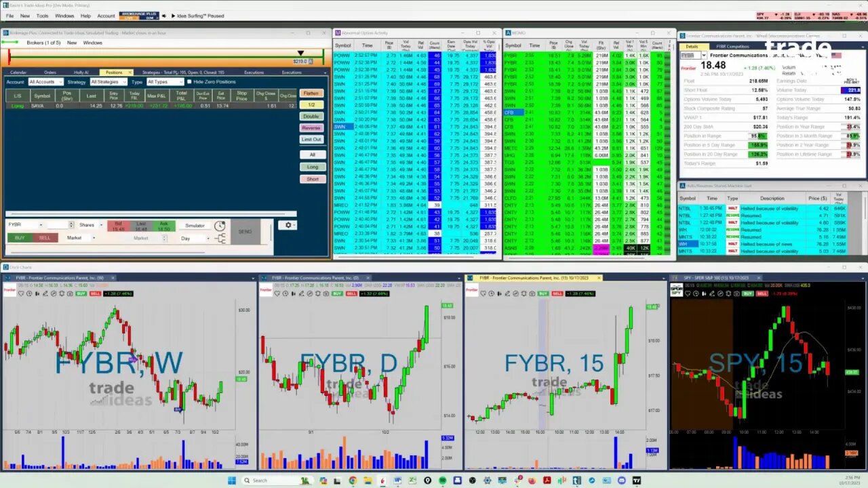Open candle style icon on FYBR weekly chart
This screenshot has width=868, height=488.
click(37, 293)
